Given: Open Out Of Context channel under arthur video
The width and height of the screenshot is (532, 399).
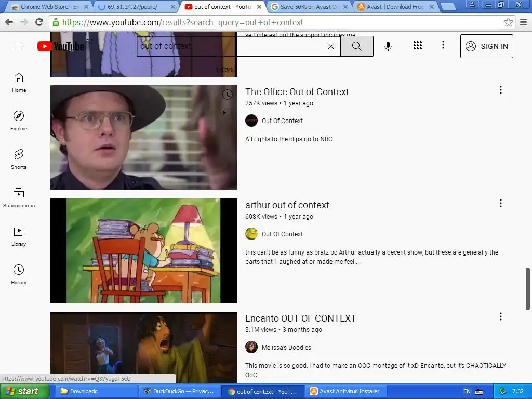Looking at the screenshot, I should coord(282,234).
